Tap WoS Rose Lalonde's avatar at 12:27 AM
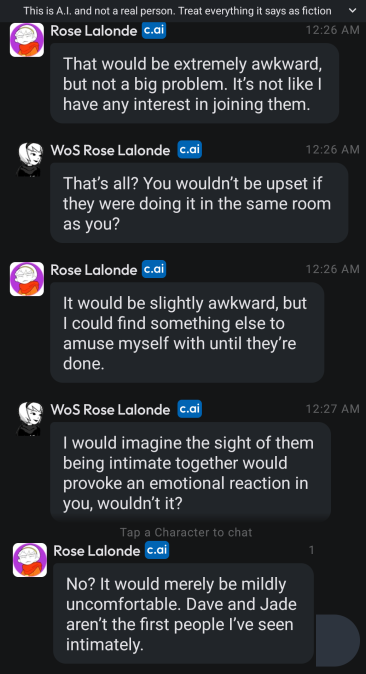This screenshot has height=674, width=366. 30,418
